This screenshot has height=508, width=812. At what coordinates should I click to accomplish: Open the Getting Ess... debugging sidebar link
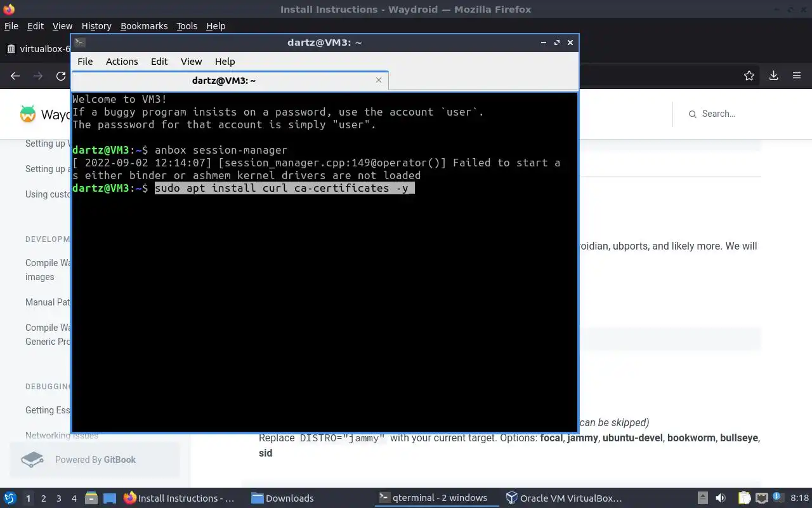pos(48,410)
